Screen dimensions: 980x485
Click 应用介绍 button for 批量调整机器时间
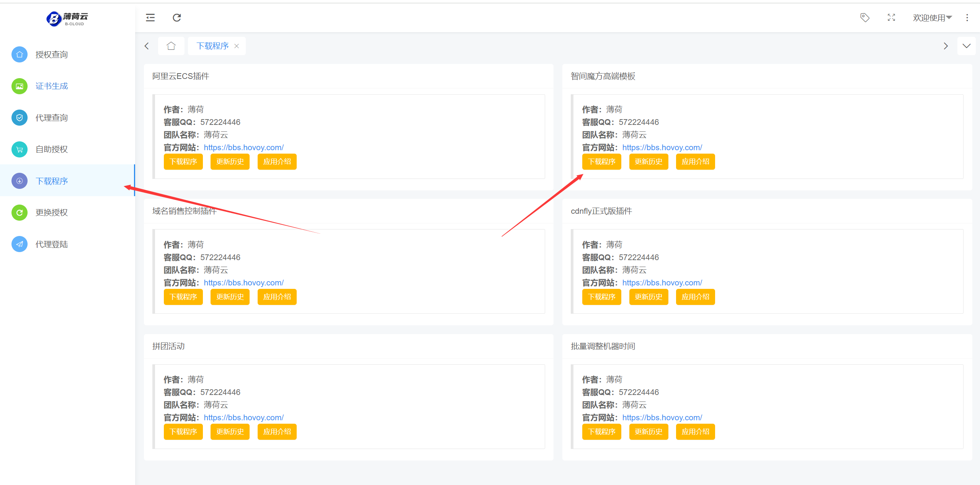696,432
